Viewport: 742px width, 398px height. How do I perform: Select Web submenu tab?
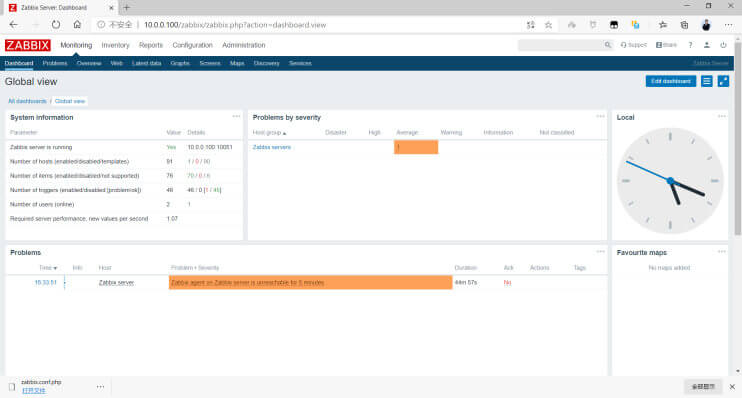point(116,63)
